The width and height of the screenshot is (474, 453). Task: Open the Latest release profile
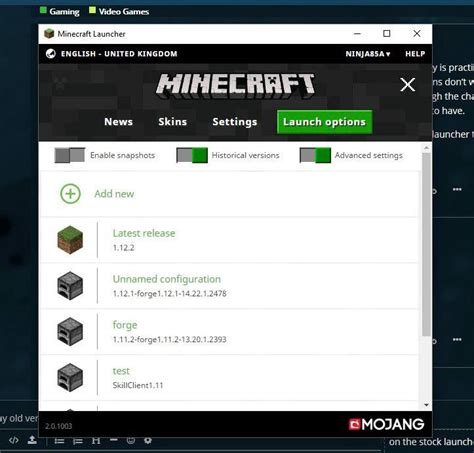coord(229,240)
